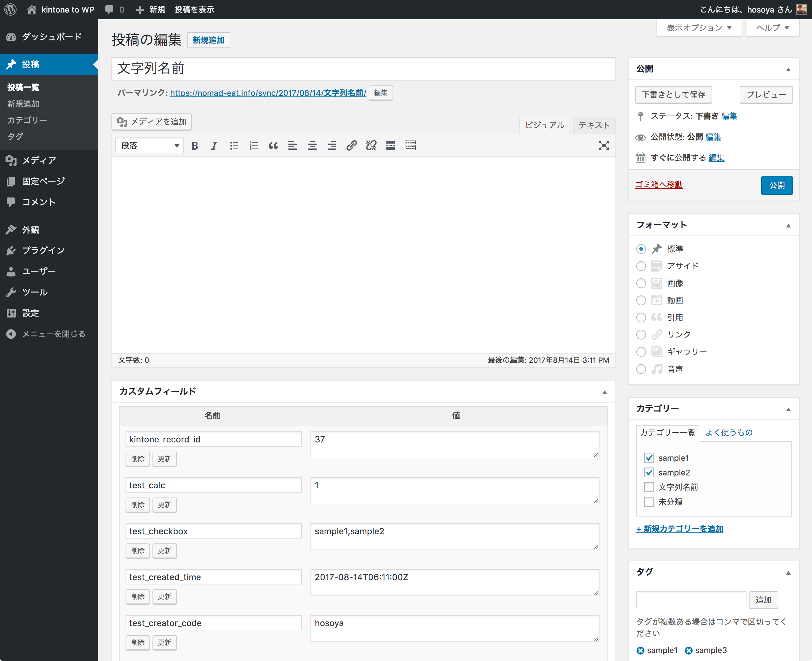Expand 表示オプション screen options
This screenshot has height=661, width=812.
tap(699, 28)
